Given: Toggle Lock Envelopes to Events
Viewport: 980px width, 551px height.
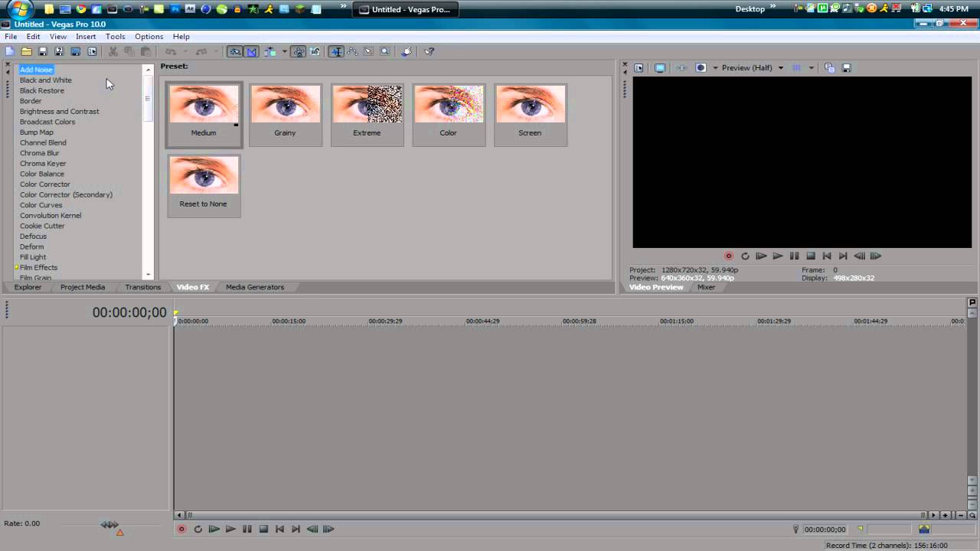Looking at the screenshot, I should click(x=298, y=51).
